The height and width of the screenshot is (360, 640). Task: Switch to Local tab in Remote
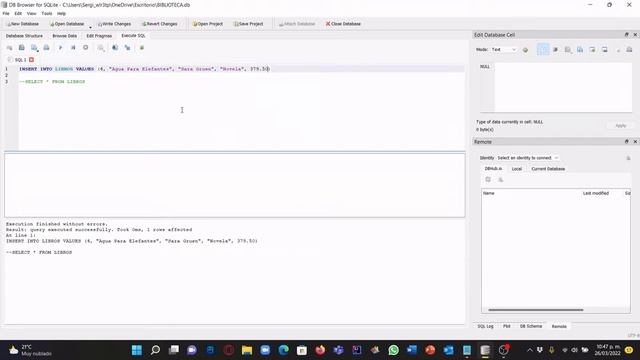[517, 169]
